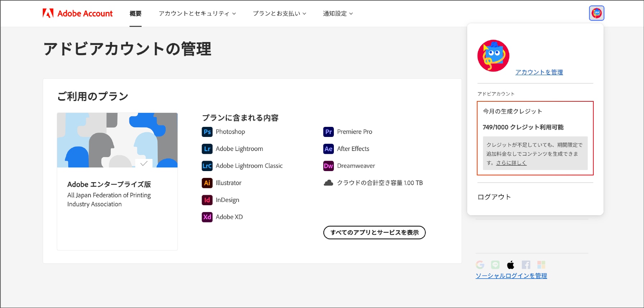
Task: Click ログアウト
Action: (494, 197)
